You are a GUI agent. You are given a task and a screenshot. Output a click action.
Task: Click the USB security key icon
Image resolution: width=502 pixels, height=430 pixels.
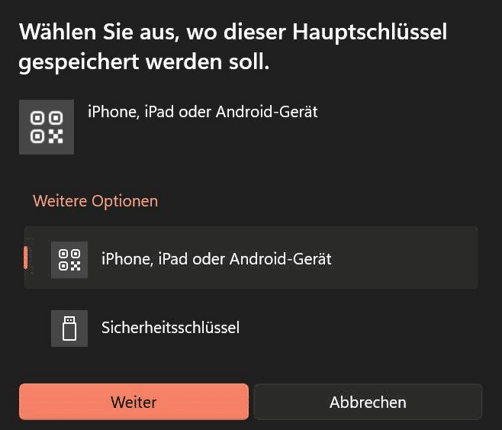click(69, 328)
